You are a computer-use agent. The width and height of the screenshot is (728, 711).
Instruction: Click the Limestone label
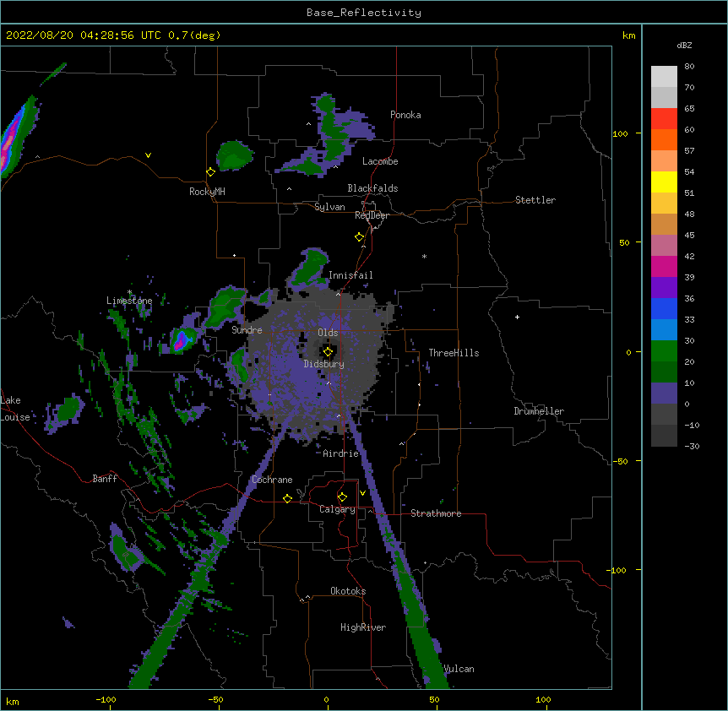[129, 301]
